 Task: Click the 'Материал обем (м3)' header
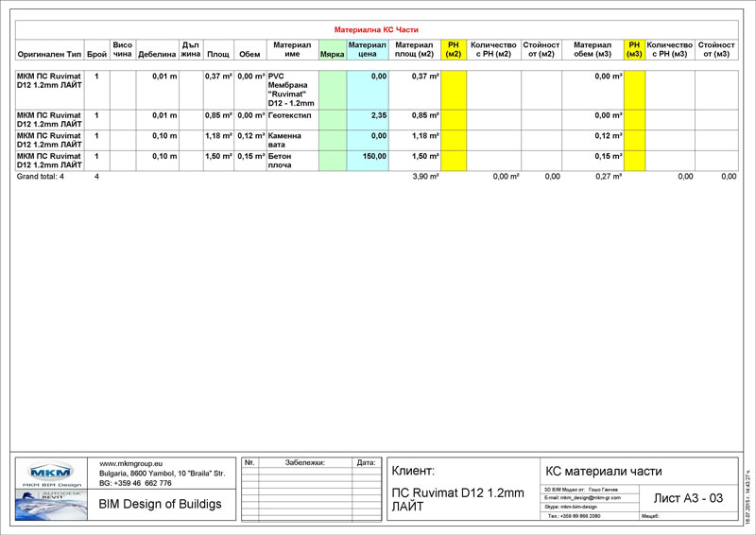[593, 49]
